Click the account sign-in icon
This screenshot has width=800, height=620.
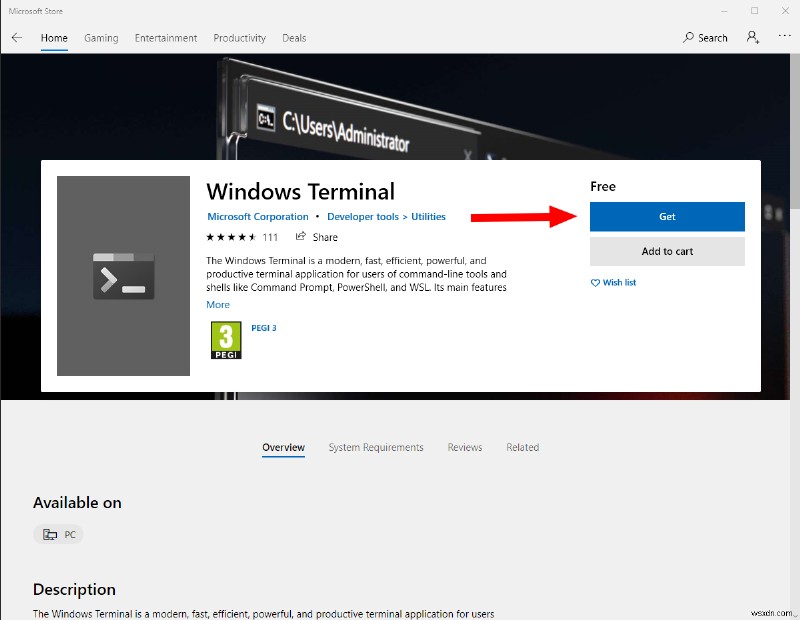coord(752,37)
